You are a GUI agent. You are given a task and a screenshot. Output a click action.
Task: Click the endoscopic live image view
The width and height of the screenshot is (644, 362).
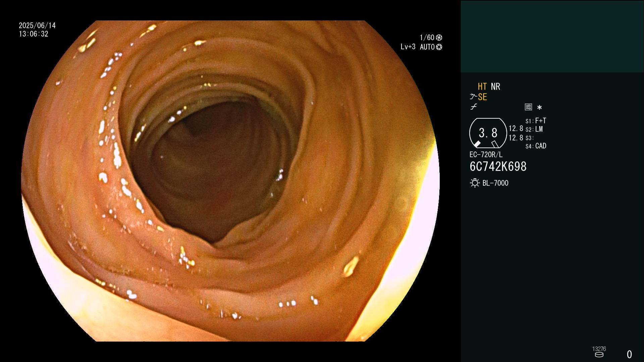(x=230, y=181)
